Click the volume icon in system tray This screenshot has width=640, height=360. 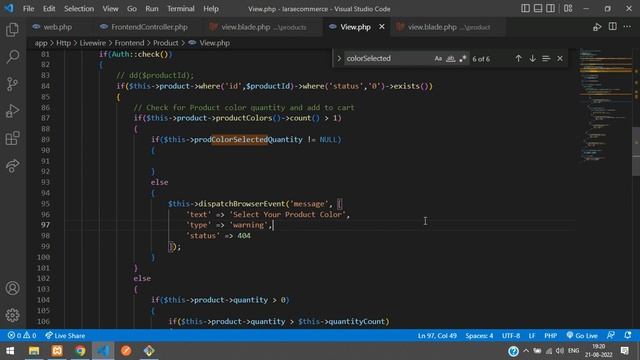(x=560, y=351)
